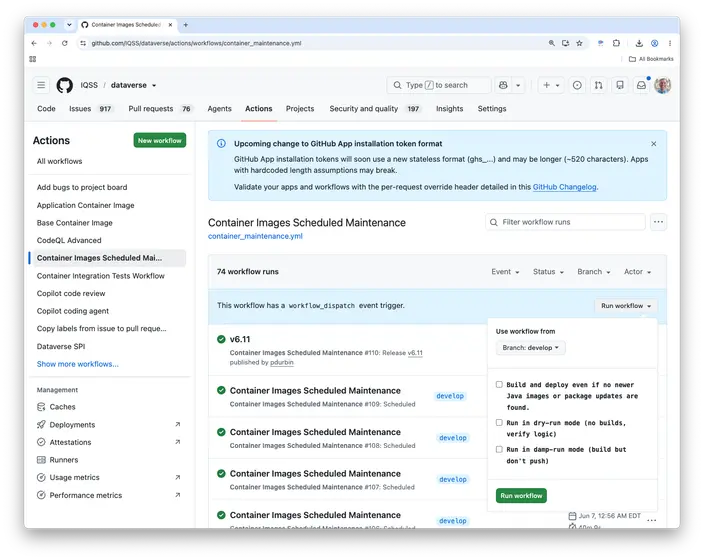Switch to the Issues tab
This screenshot has width=704, height=560.
[x=91, y=109]
